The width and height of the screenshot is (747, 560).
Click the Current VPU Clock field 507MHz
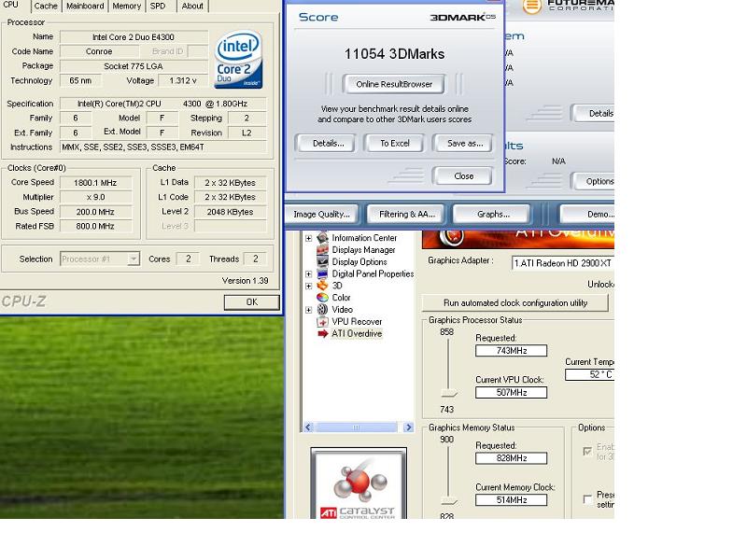click(511, 392)
